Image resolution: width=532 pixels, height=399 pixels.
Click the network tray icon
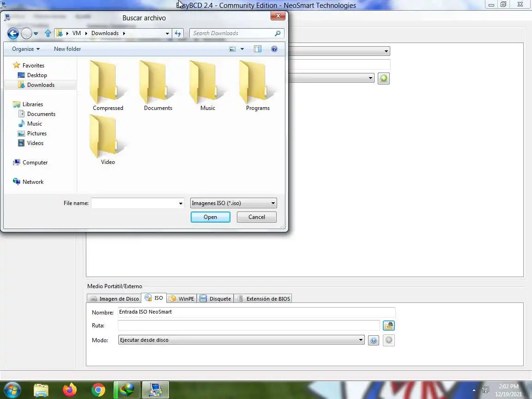[x=485, y=390]
